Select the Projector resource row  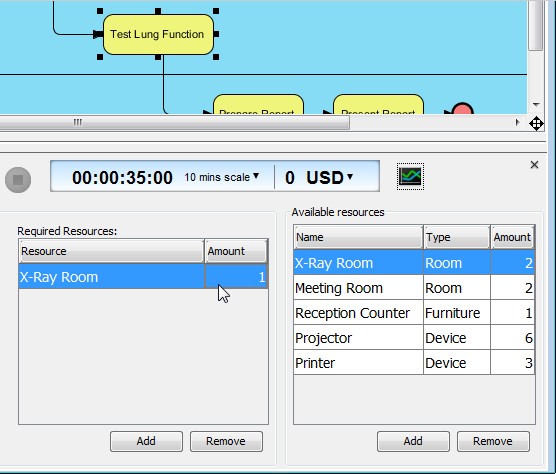[x=414, y=338]
